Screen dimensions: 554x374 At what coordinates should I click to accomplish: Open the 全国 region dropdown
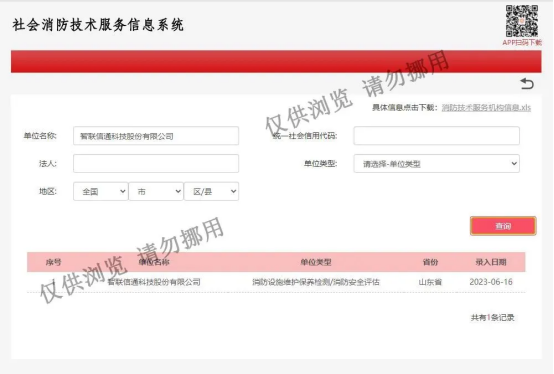(101, 191)
